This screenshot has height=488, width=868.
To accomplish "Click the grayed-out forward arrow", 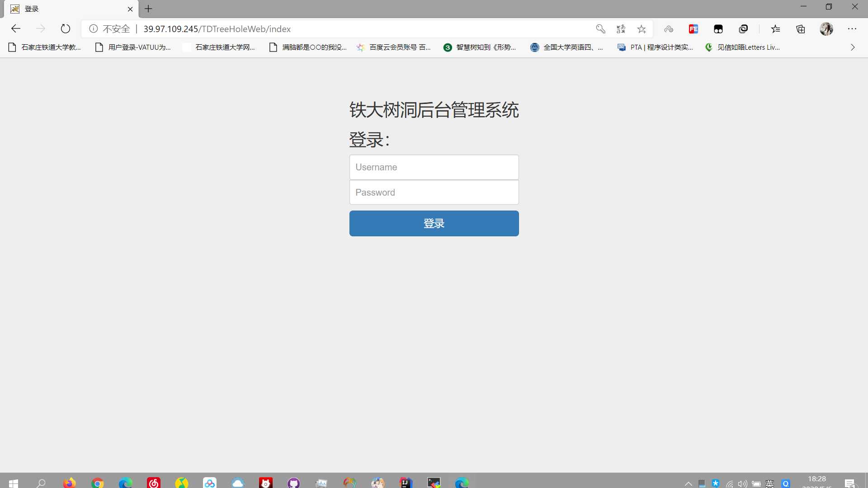I will pos(41,29).
